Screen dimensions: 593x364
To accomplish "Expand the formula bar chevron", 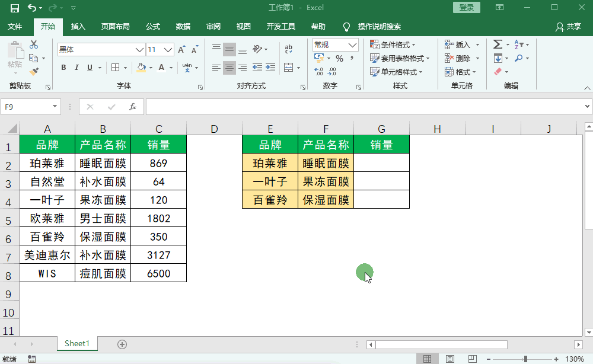I will (x=587, y=107).
